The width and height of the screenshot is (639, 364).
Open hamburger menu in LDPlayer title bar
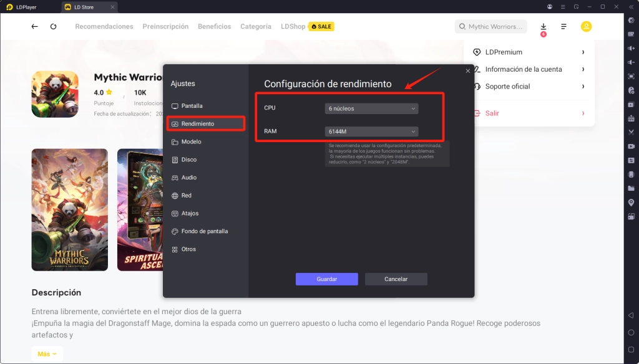tap(563, 7)
